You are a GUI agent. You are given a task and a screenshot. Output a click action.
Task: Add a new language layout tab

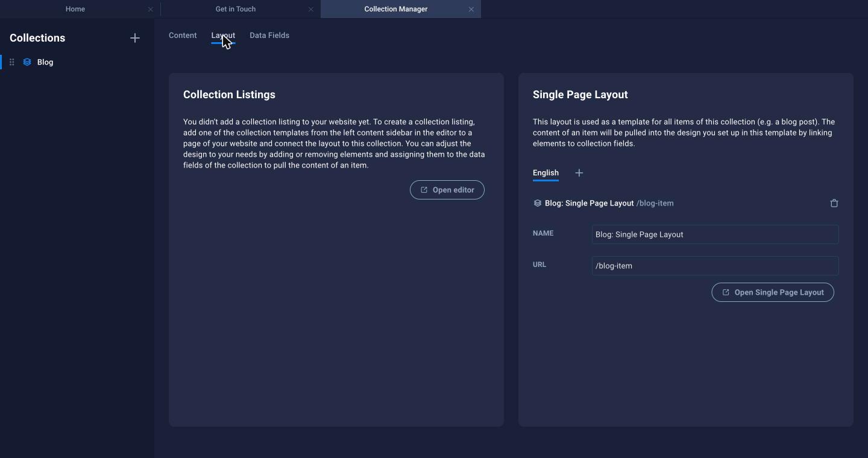click(579, 173)
